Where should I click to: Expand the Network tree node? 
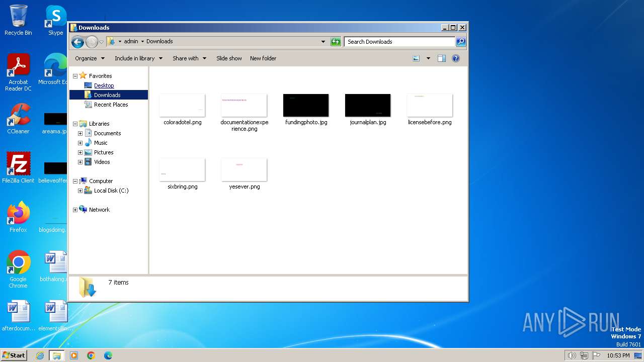coord(75,210)
